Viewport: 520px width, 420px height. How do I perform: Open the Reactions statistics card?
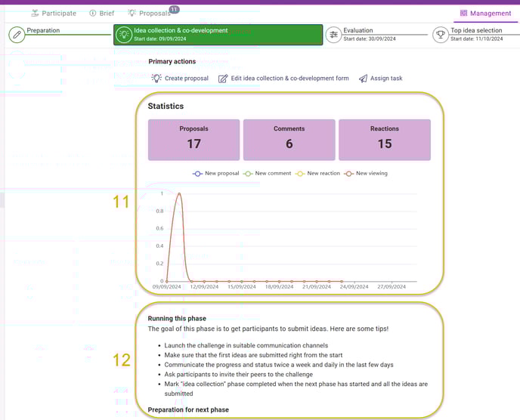tap(385, 140)
